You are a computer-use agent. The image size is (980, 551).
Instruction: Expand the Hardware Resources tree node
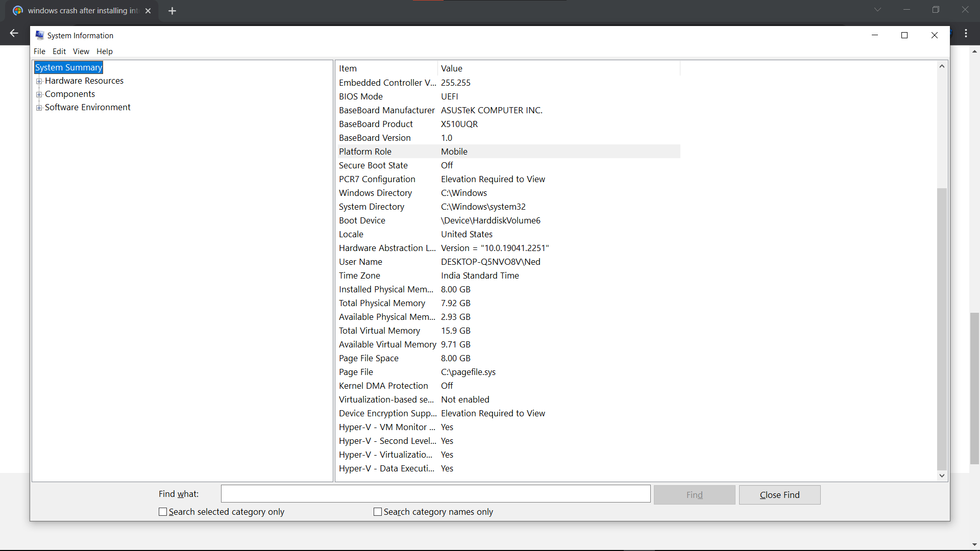point(39,81)
